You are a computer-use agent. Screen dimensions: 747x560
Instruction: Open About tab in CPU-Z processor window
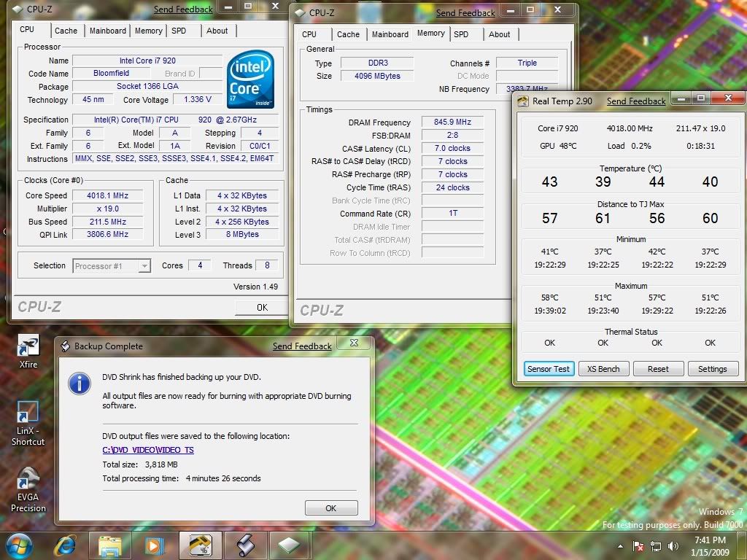tap(217, 31)
